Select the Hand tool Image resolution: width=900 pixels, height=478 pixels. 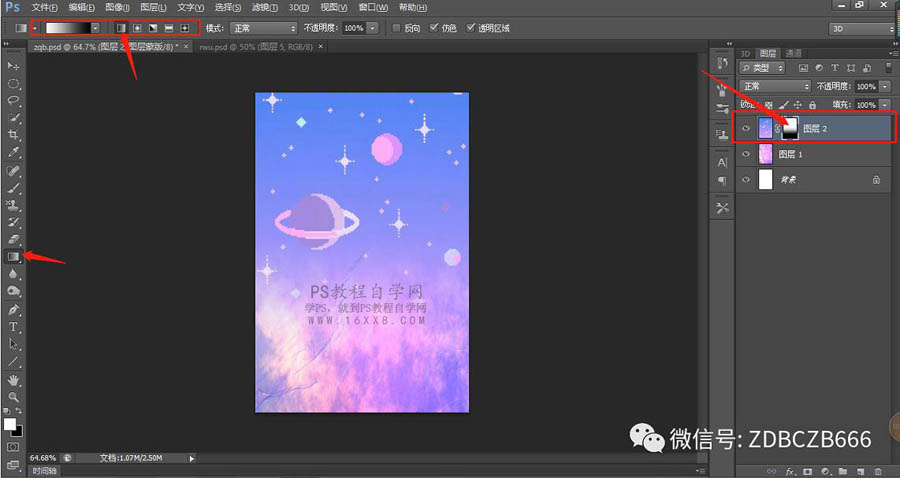point(13,380)
